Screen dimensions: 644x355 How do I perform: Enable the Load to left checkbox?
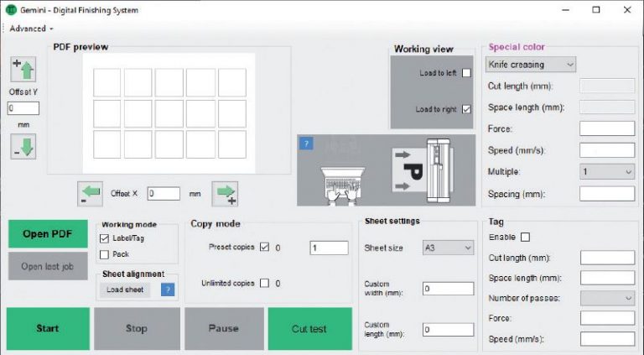click(467, 74)
